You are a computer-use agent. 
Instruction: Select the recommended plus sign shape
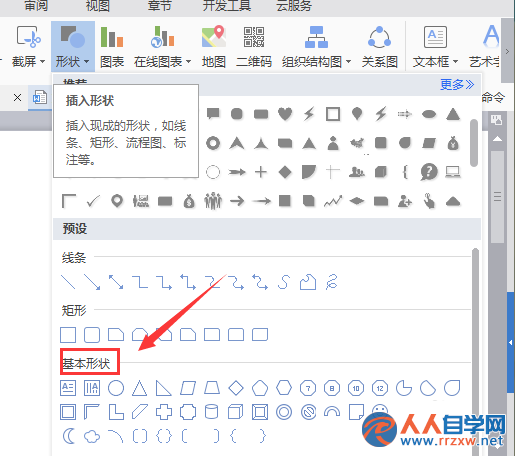click(261, 172)
